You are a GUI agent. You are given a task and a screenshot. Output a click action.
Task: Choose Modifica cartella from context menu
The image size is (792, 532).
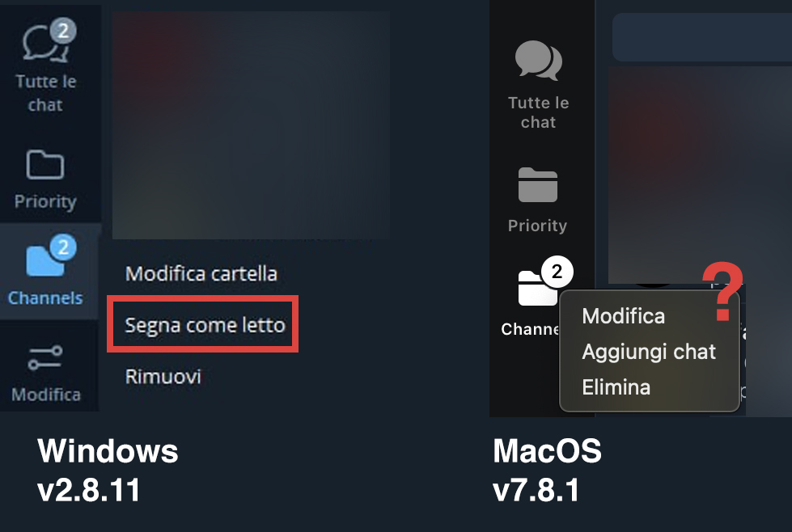[201, 273]
